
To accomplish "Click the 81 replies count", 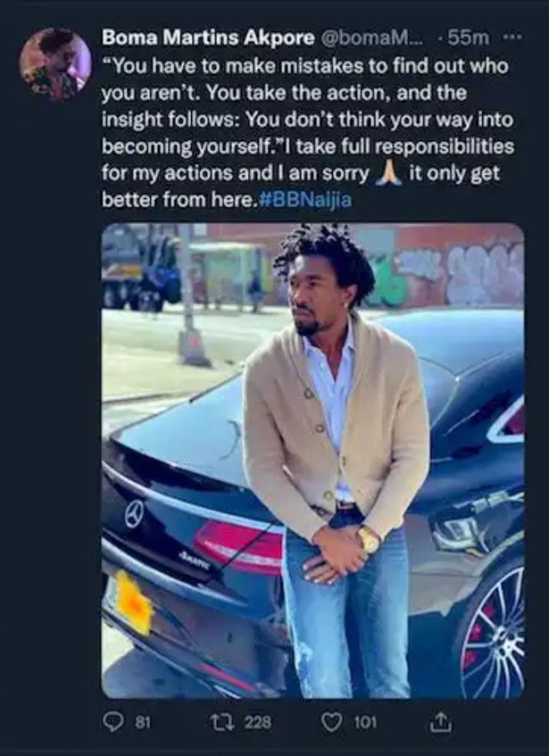I will pos(142,722).
